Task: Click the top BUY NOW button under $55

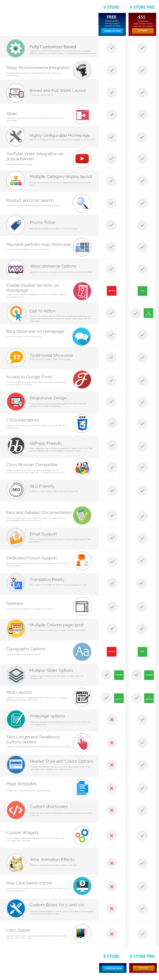Action: (143, 31)
